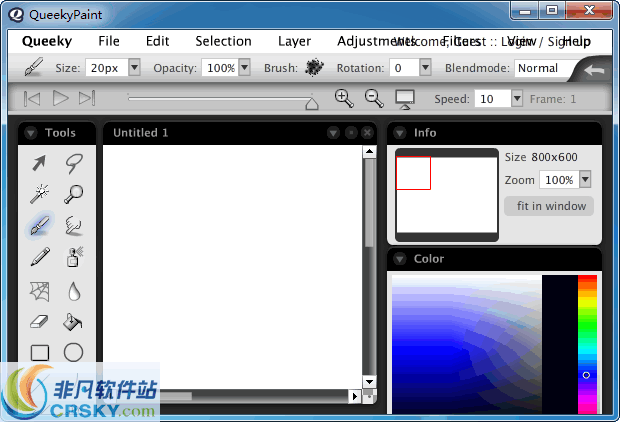This screenshot has height=422, width=620.
Task: Select the arrow move tool
Action: pos(39,163)
